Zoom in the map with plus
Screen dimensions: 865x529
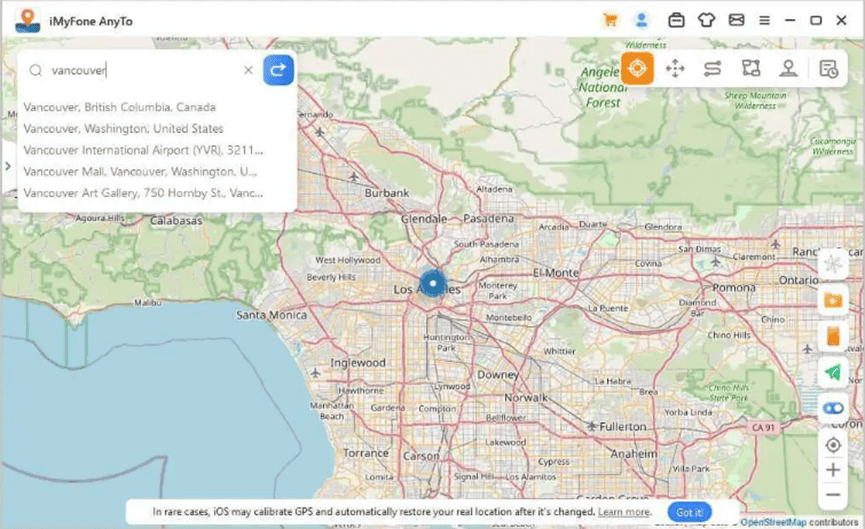[833, 470]
